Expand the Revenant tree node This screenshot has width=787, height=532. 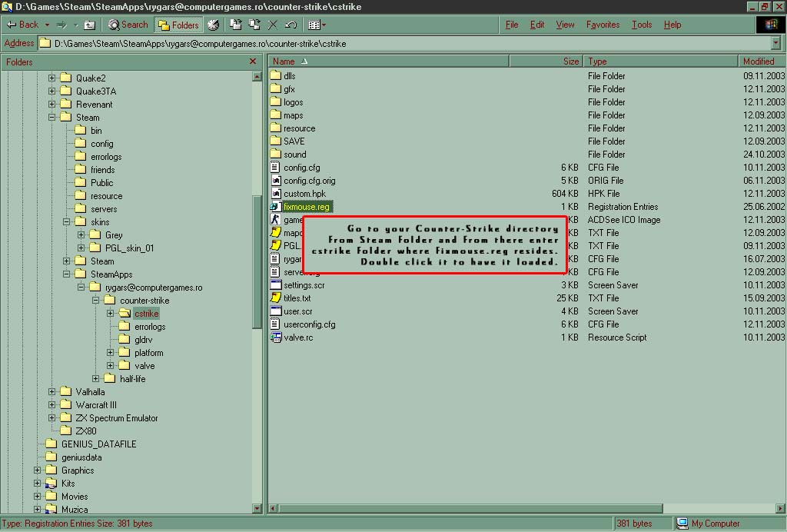[51, 104]
